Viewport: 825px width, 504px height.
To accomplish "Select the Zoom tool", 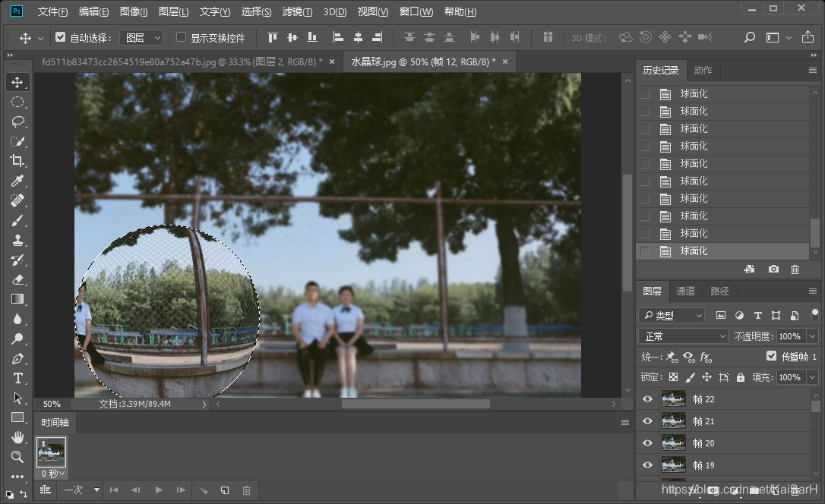I will point(17,457).
